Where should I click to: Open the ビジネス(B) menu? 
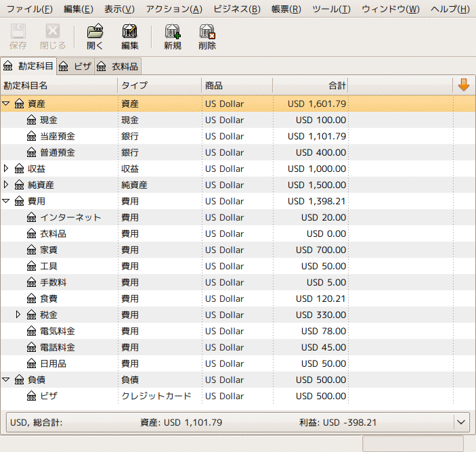pos(236,9)
